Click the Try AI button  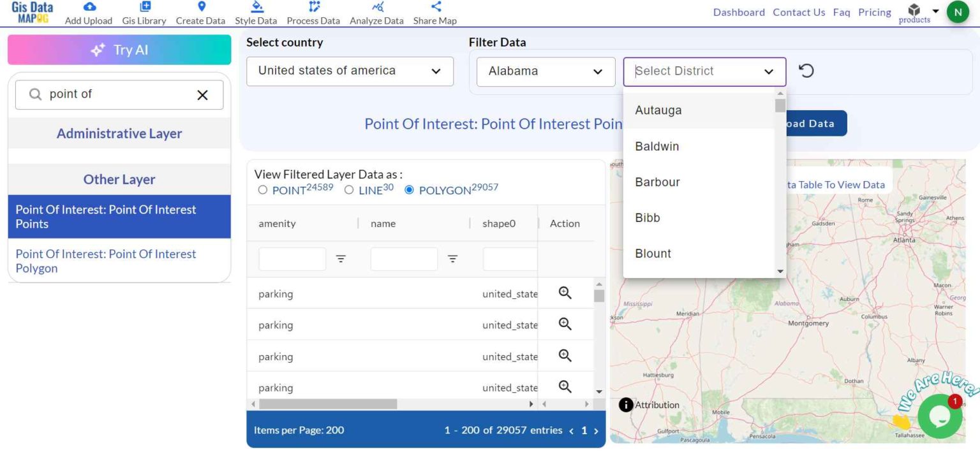pos(119,49)
